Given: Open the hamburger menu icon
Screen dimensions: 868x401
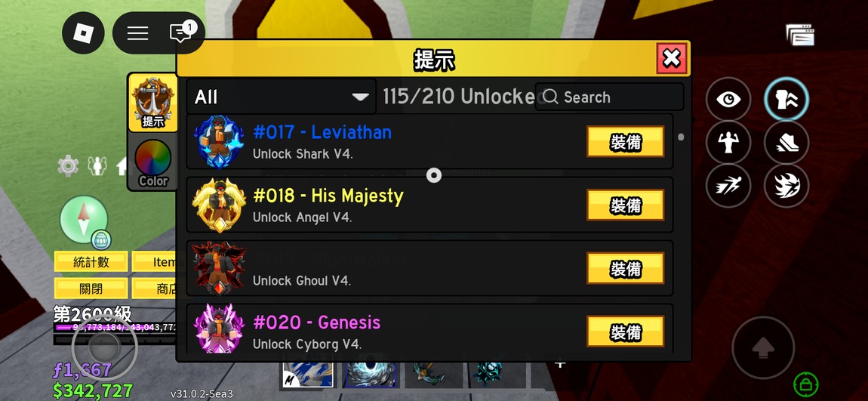Looking at the screenshot, I should tap(137, 33).
